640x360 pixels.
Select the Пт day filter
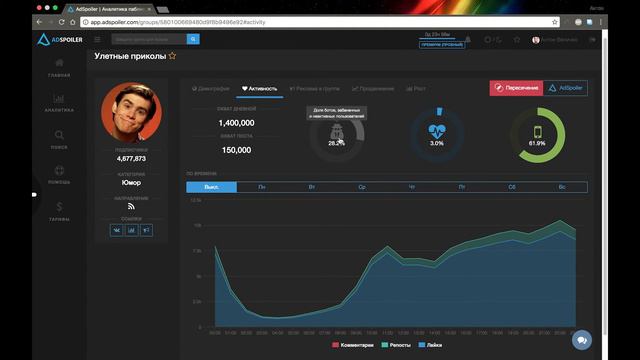[x=462, y=187]
